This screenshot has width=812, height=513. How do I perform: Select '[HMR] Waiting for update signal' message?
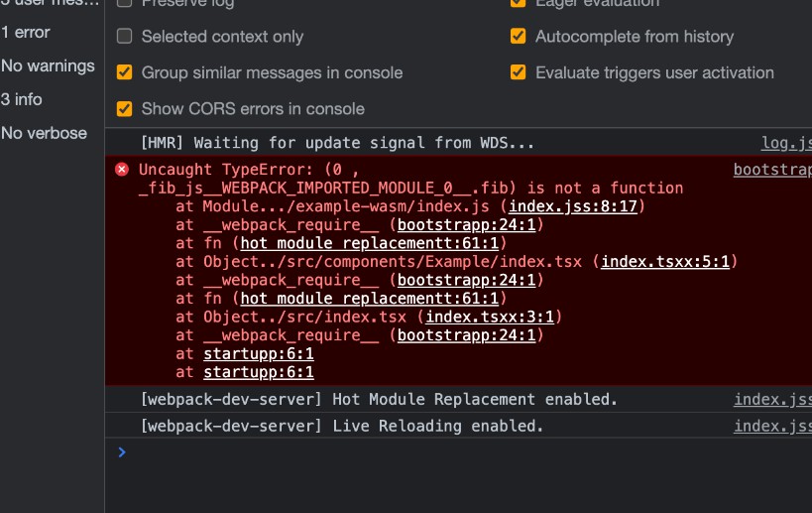pyautogui.click(x=337, y=143)
